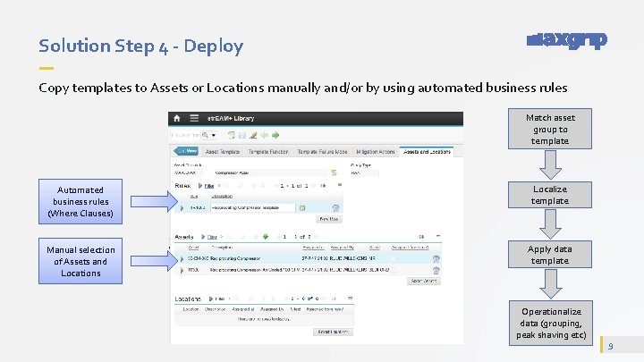The image size is (644, 362).
Task: Toggle assigned-from-rule checkbox on first asset row
Action: (394, 258)
